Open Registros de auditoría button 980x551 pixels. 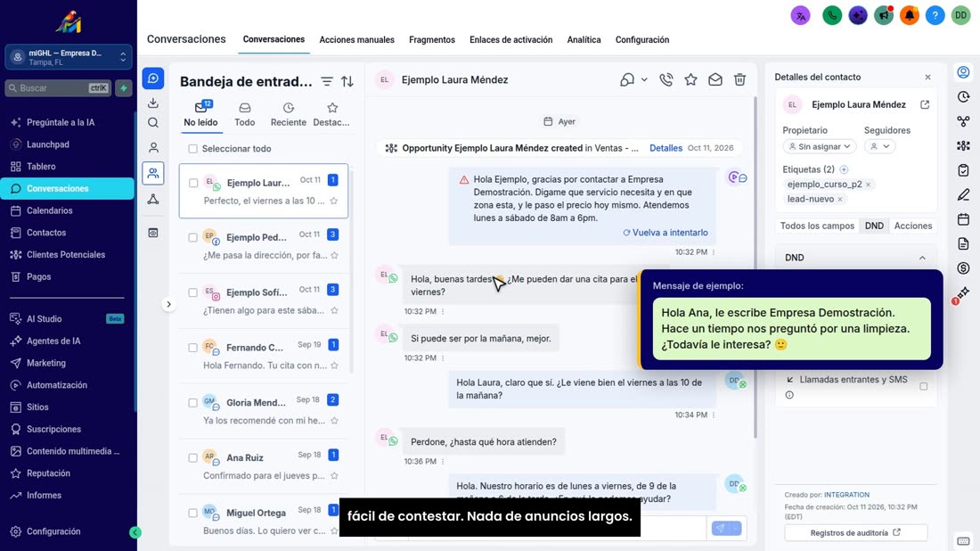[855, 533]
